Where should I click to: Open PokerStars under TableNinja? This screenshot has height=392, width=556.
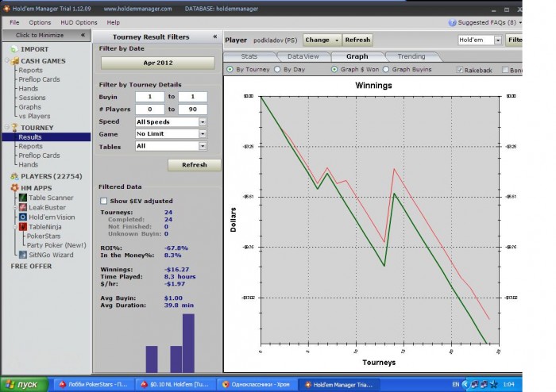pos(44,236)
